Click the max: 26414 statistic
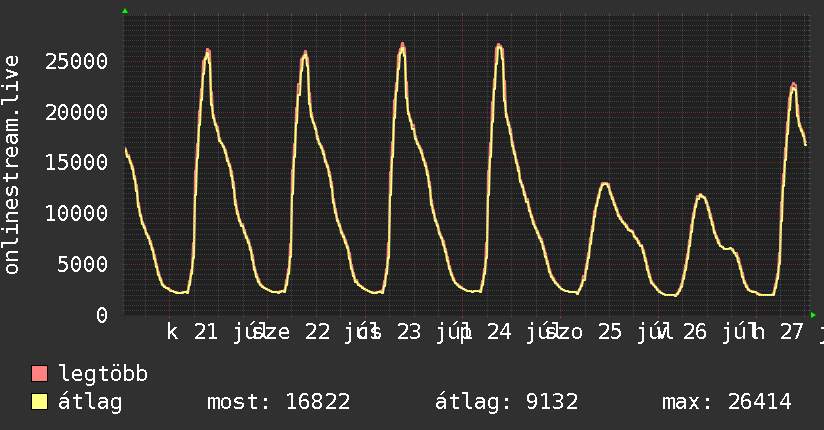This screenshot has width=824, height=430. click(x=727, y=402)
